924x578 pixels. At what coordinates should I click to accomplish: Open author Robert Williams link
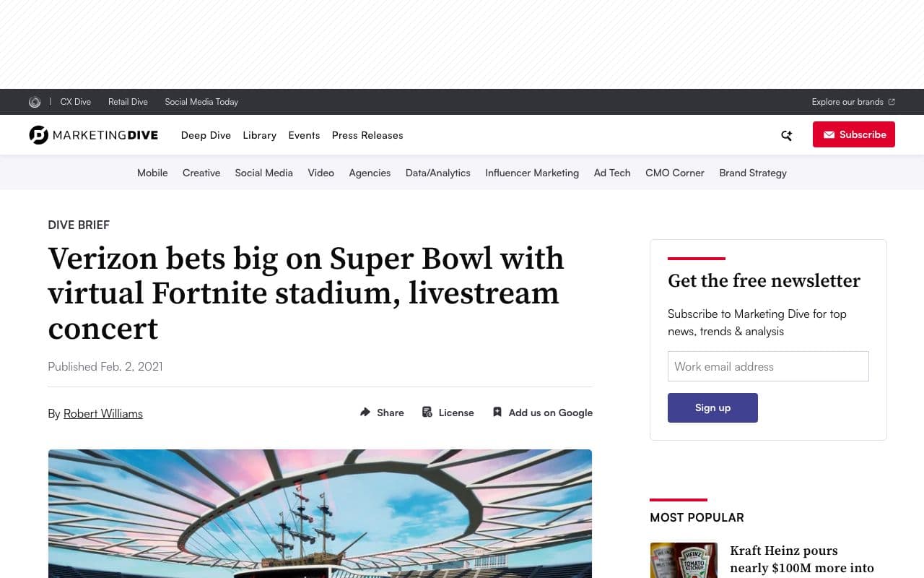point(103,413)
